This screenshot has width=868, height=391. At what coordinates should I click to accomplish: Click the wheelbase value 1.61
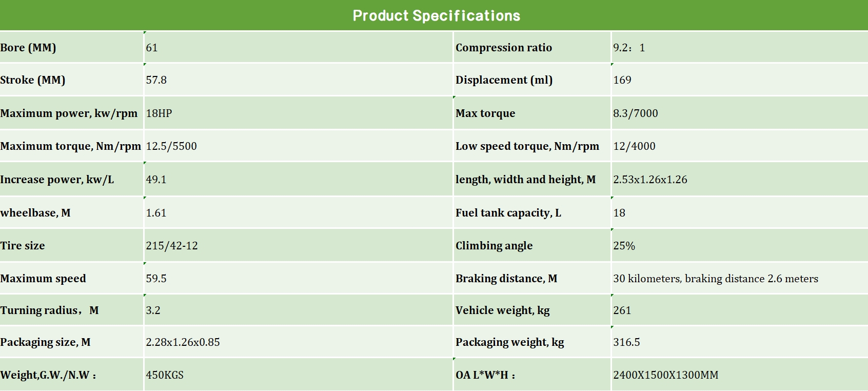(x=156, y=213)
